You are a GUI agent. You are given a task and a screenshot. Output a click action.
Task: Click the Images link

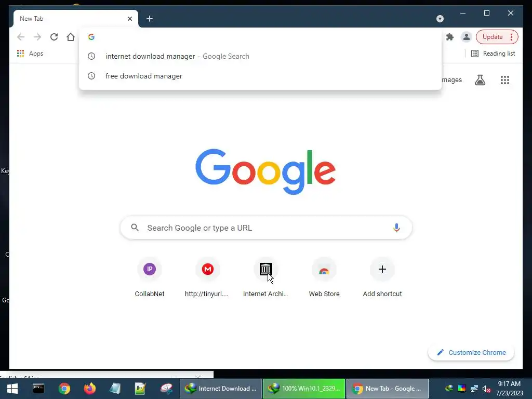pos(451,80)
